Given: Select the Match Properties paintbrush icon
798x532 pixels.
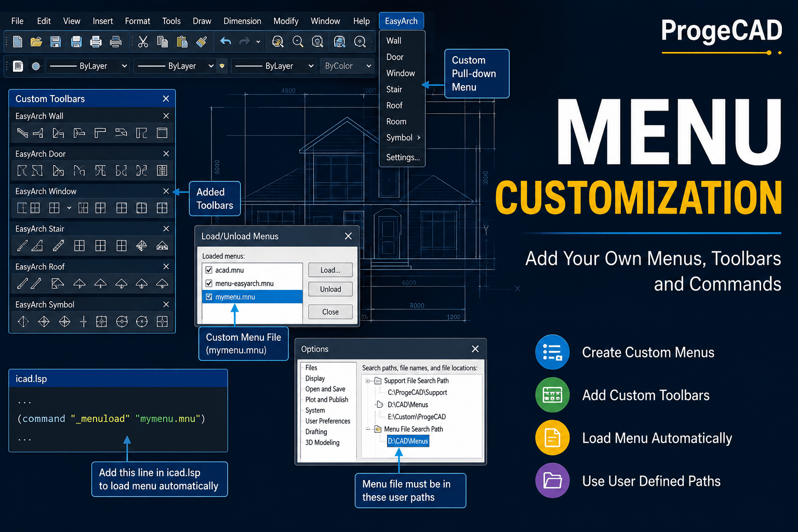Looking at the screenshot, I should click(x=202, y=42).
